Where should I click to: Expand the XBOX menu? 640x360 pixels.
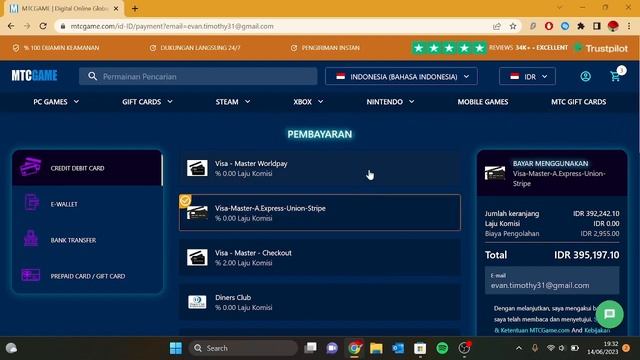(x=308, y=102)
